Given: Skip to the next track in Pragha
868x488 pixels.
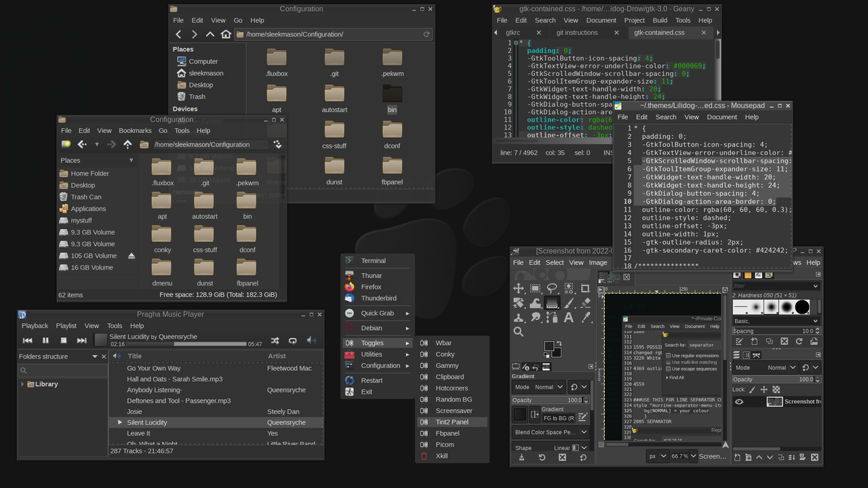Looking at the screenshot, I should 81,340.
